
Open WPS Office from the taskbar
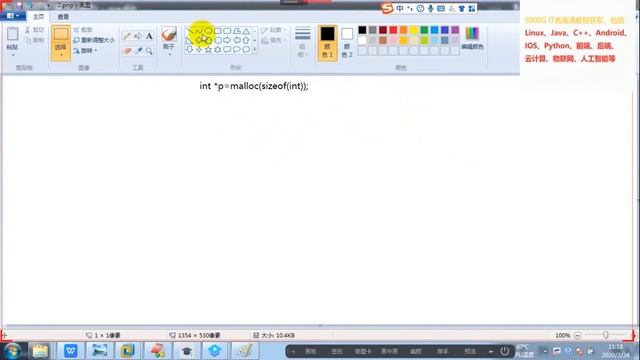(70, 351)
